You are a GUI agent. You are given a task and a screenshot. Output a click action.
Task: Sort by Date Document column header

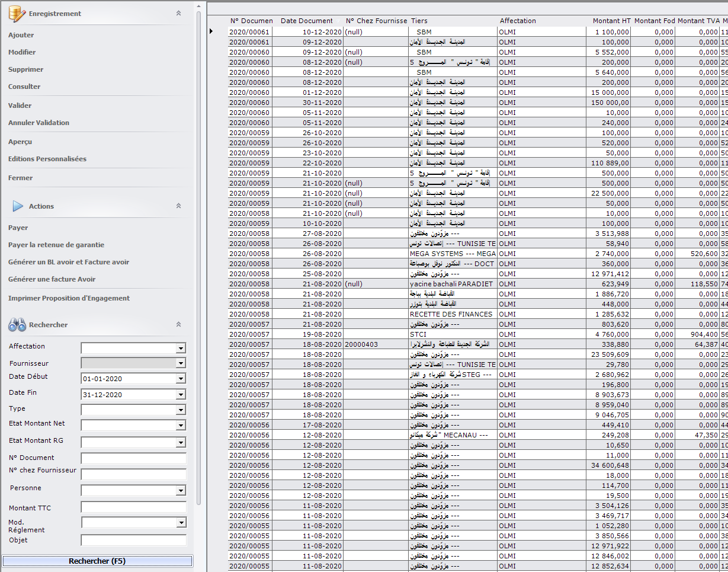click(x=307, y=21)
